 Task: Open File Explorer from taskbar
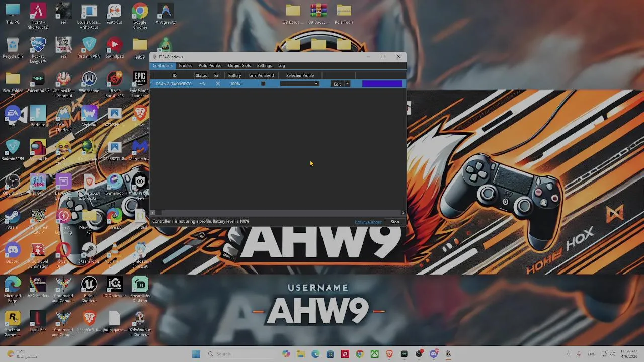pyautogui.click(x=301, y=354)
